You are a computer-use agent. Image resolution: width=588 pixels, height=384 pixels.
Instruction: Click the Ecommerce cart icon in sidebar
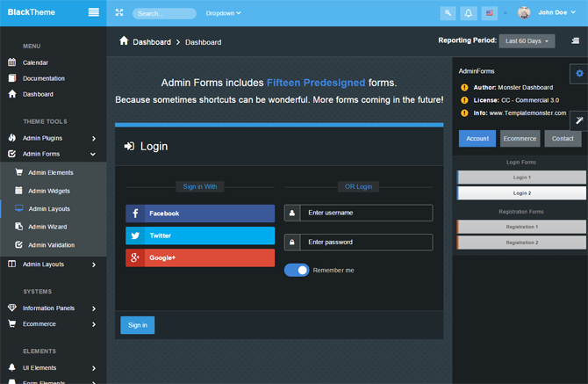click(x=12, y=323)
